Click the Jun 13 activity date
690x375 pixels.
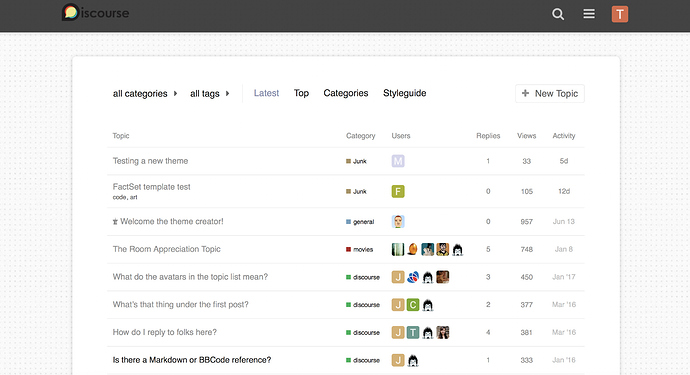pos(564,221)
